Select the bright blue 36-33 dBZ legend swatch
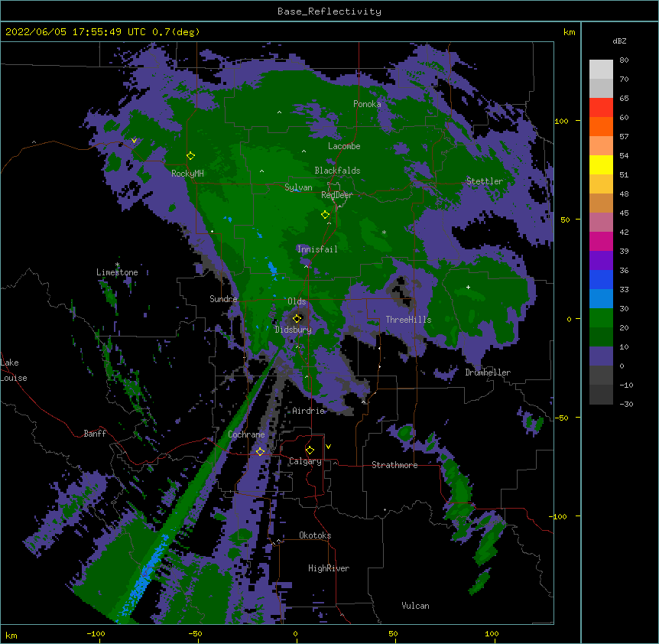The image size is (659, 644). (x=601, y=279)
